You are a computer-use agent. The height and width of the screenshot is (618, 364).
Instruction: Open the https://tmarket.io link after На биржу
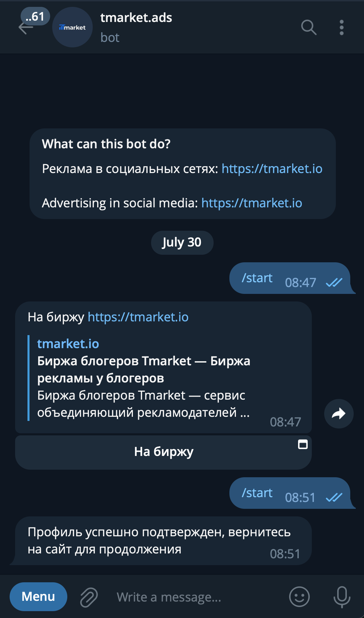[138, 317]
